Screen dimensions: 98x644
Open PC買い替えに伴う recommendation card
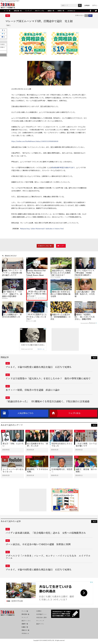pos(37,289)
